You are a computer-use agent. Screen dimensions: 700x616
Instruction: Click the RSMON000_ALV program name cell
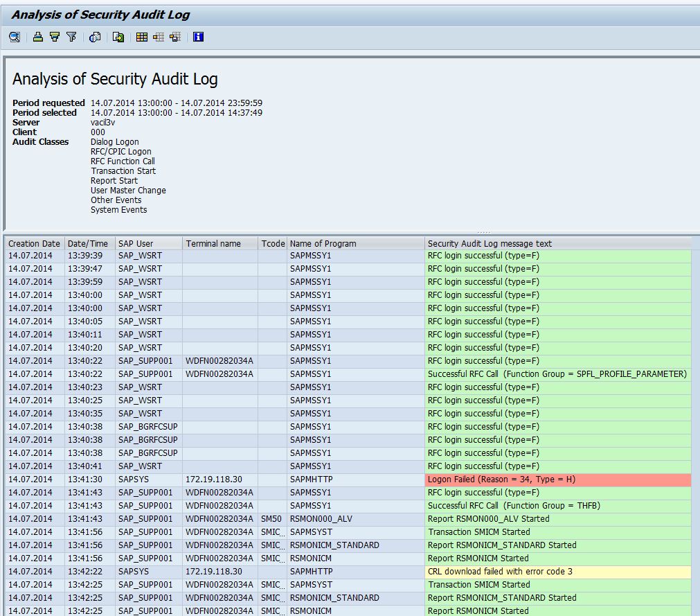pos(356,519)
